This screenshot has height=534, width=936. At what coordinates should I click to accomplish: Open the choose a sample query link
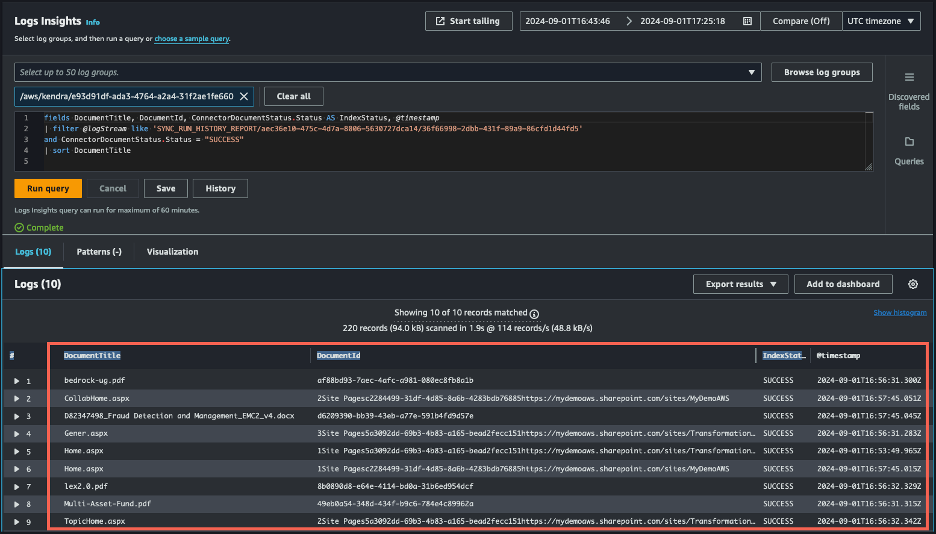pyautogui.click(x=192, y=39)
